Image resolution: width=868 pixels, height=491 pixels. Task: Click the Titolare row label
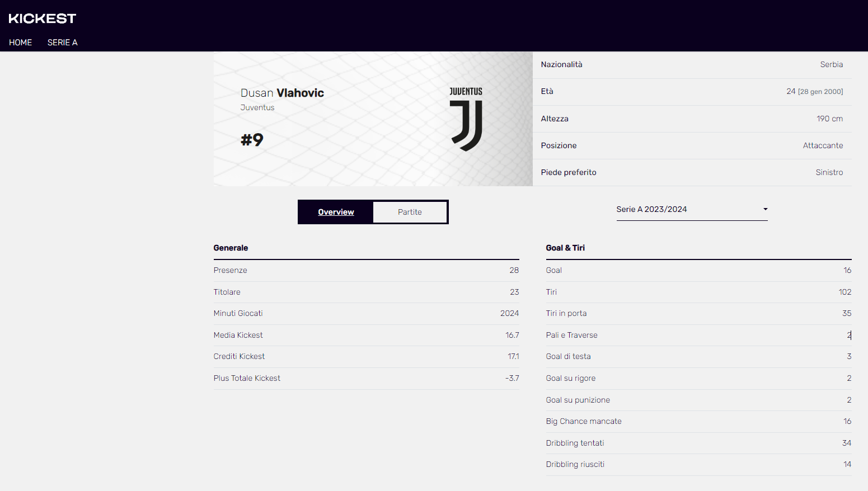click(x=227, y=292)
